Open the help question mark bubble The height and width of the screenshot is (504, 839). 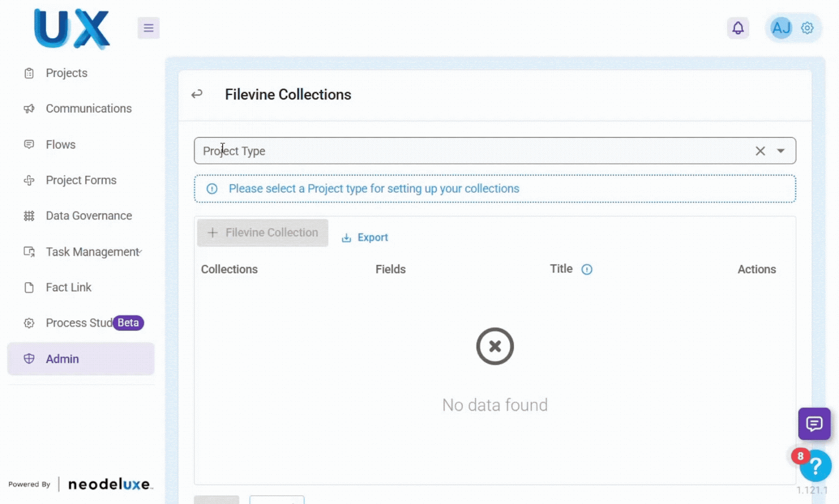(x=815, y=466)
